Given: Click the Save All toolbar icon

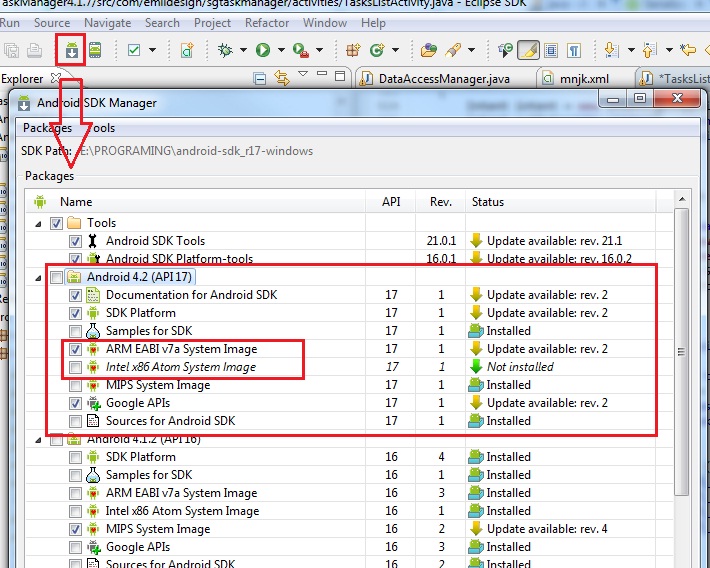Looking at the screenshot, I should 11,50.
